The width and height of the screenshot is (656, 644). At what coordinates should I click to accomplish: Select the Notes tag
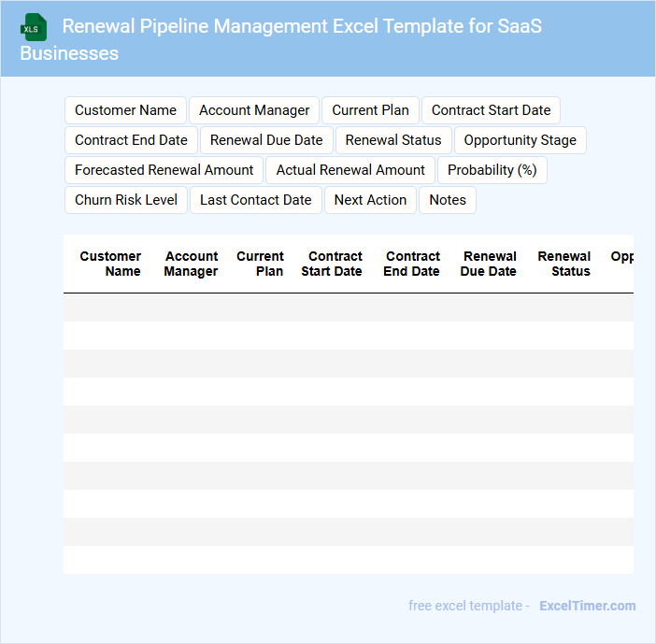click(448, 200)
